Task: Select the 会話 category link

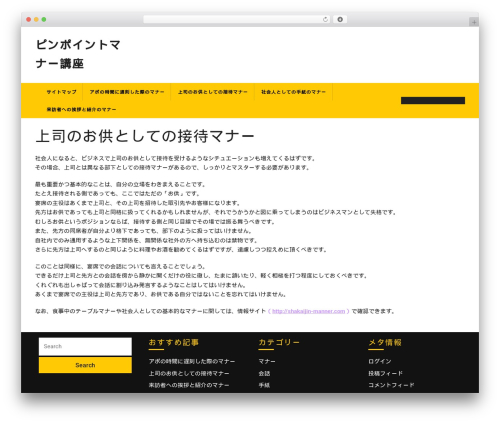Action: click(x=264, y=373)
